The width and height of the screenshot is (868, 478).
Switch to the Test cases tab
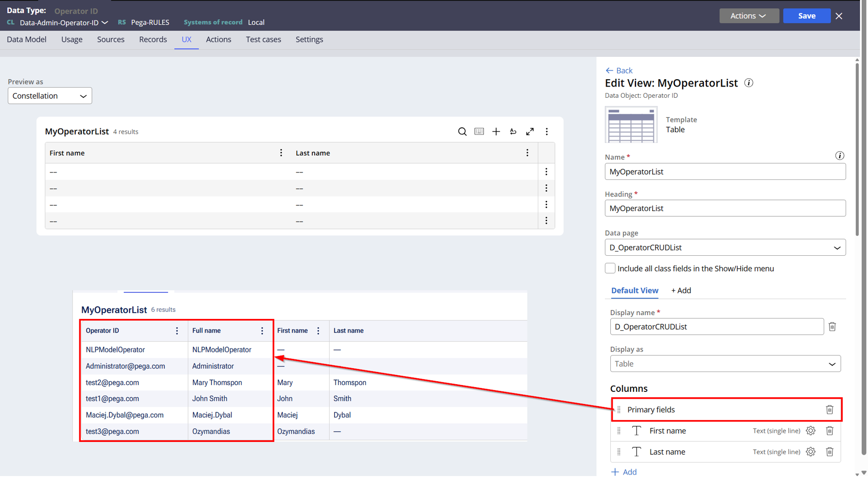(x=263, y=39)
